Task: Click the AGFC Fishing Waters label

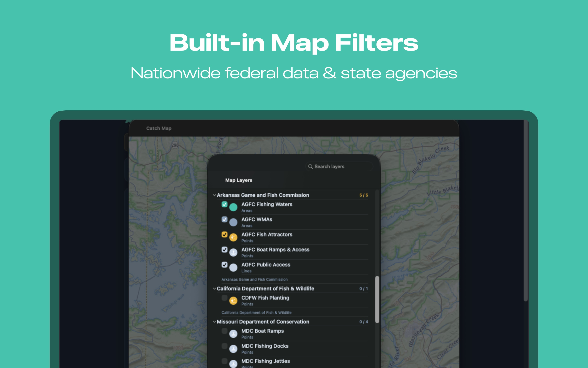Action: coord(267,204)
